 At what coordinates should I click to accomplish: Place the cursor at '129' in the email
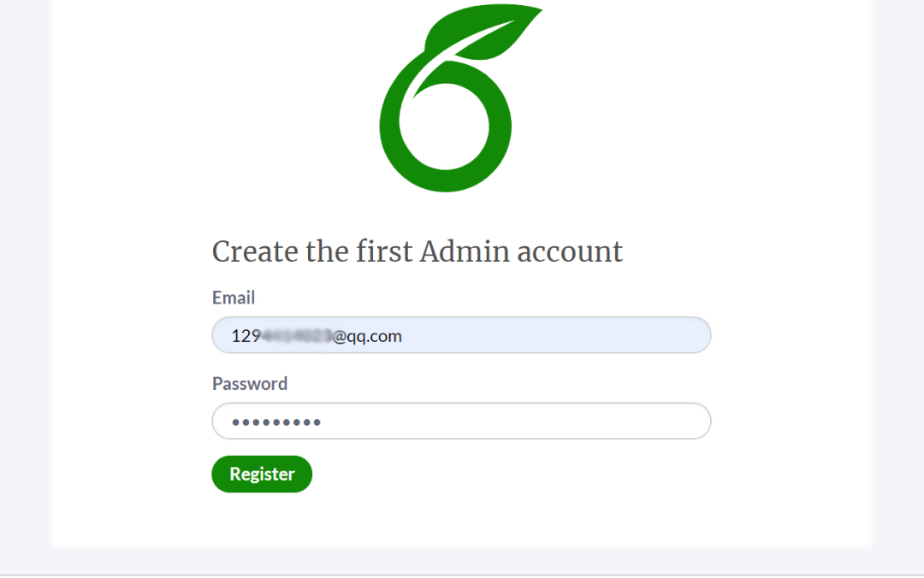[245, 336]
